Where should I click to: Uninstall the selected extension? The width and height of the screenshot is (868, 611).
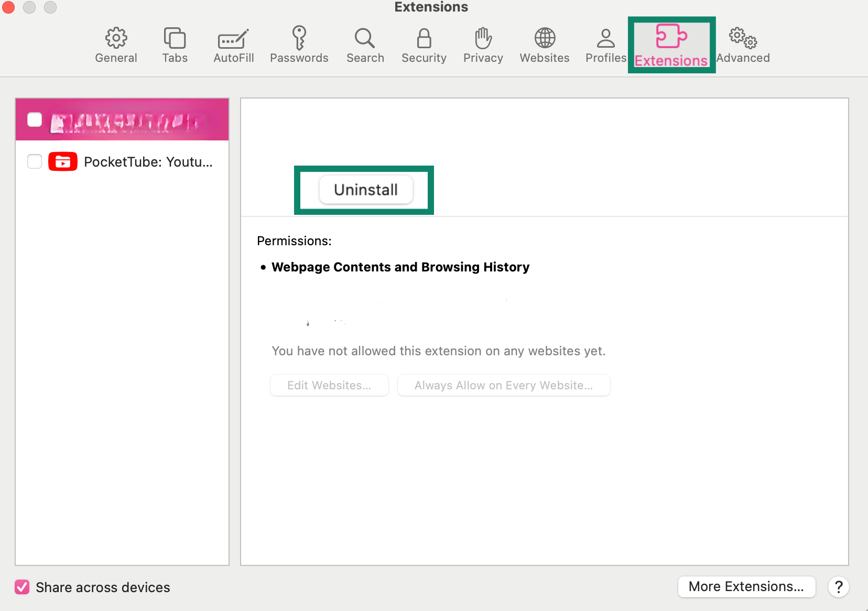[x=365, y=190]
